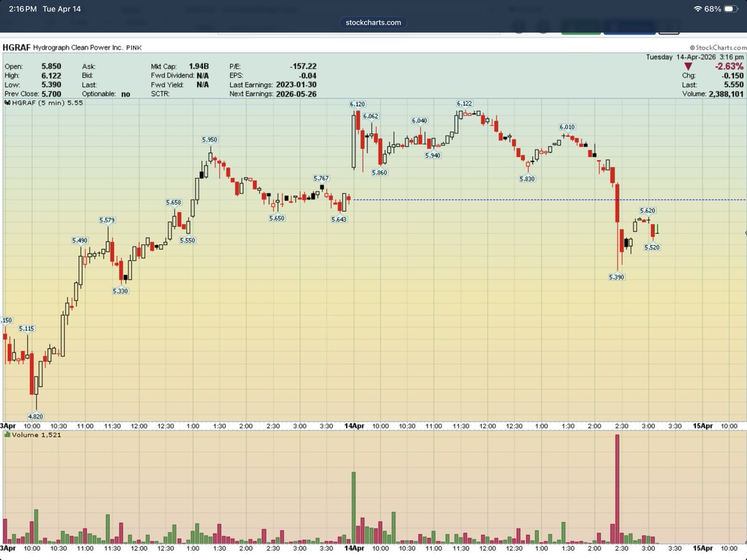Click the red down-triangle change indicator

pyautogui.click(x=688, y=67)
